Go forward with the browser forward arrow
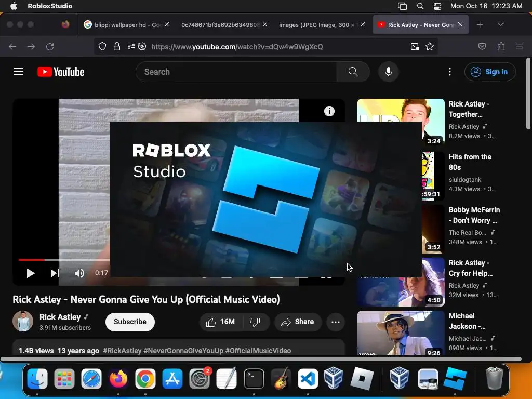The height and width of the screenshot is (399, 532). point(31,46)
